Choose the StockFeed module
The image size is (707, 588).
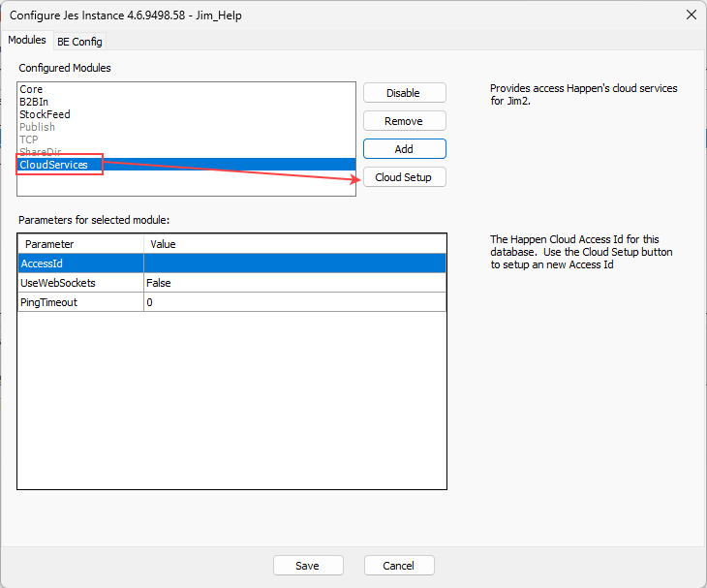(45, 114)
